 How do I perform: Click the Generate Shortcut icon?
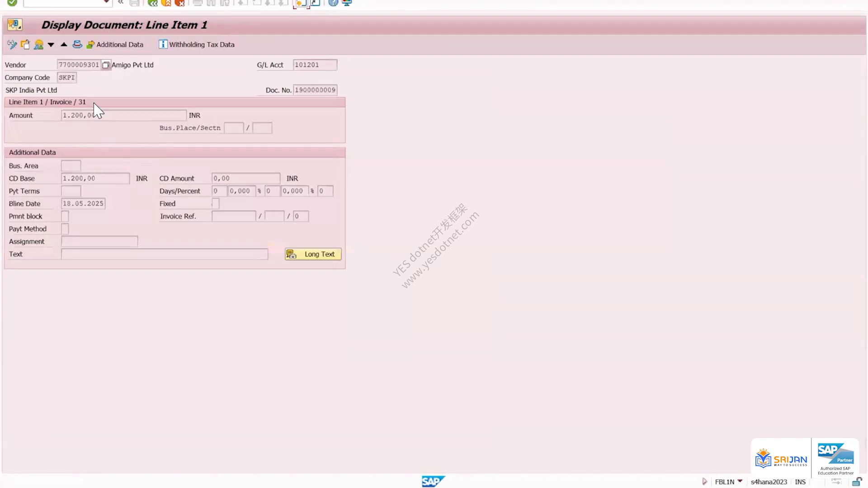click(x=315, y=3)
